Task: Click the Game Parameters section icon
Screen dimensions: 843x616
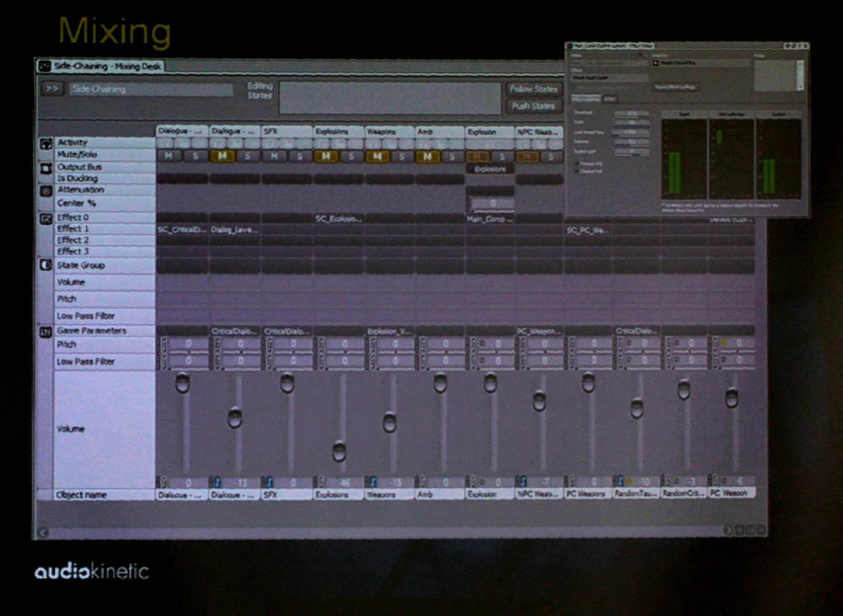Action: coord(45,331)
